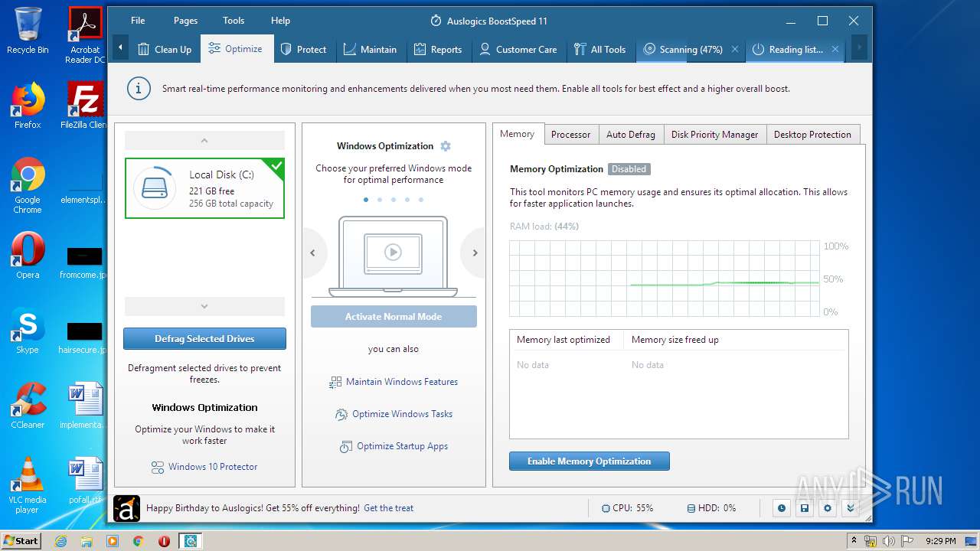
Task: Open FileZilla Client desktop shortcut
Action: tap(85, 106)
